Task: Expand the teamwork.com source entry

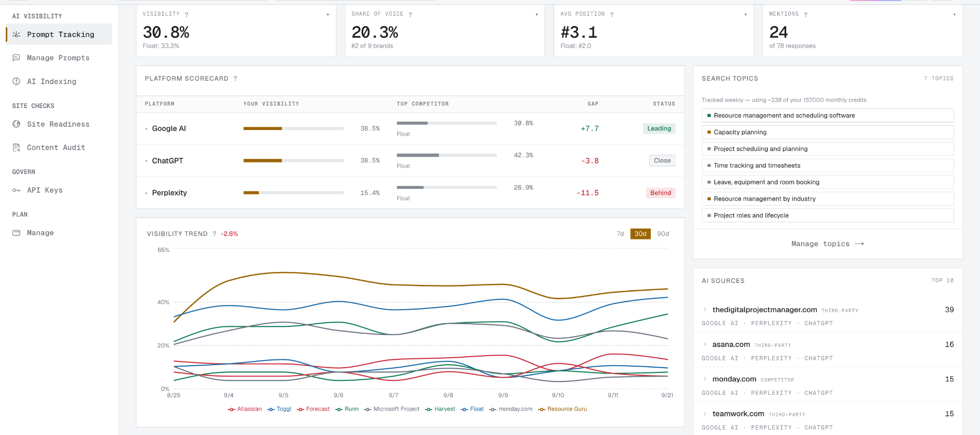Action: coord(705,414)
